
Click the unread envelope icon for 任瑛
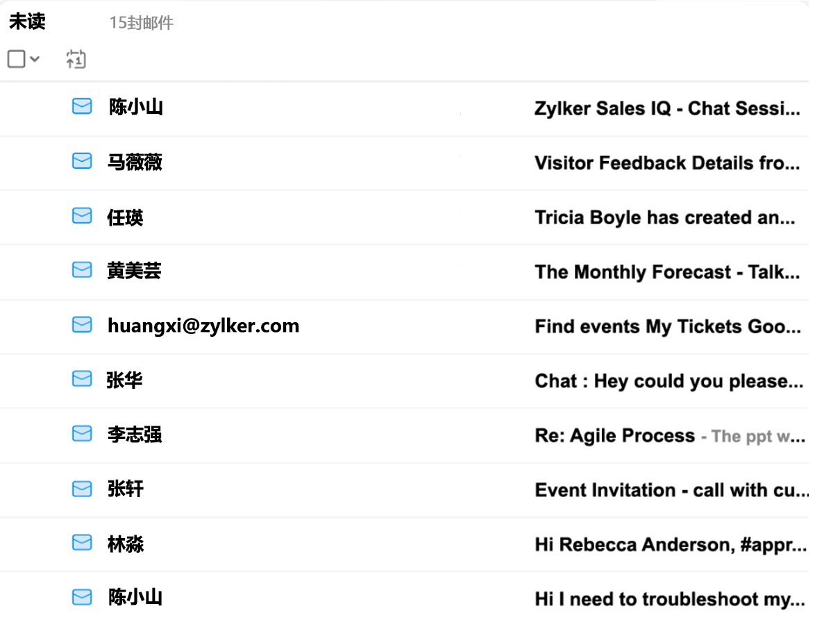[82, 216]
